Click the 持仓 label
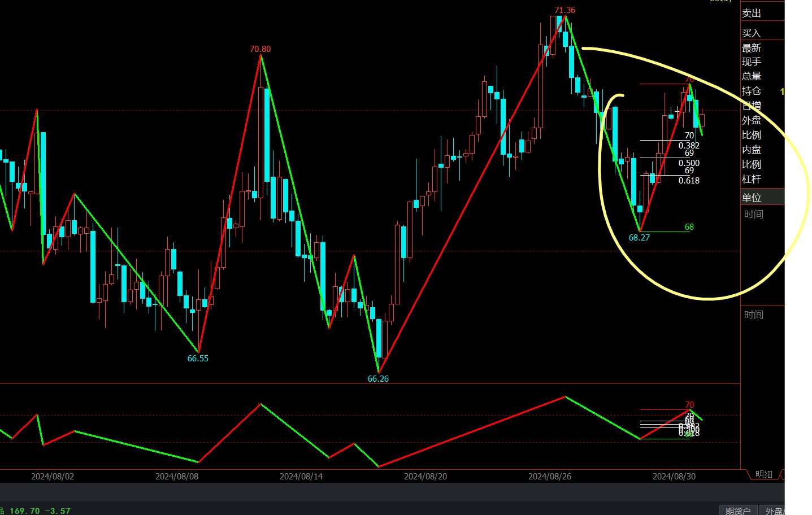812x515 pixels. click(752, 91)
